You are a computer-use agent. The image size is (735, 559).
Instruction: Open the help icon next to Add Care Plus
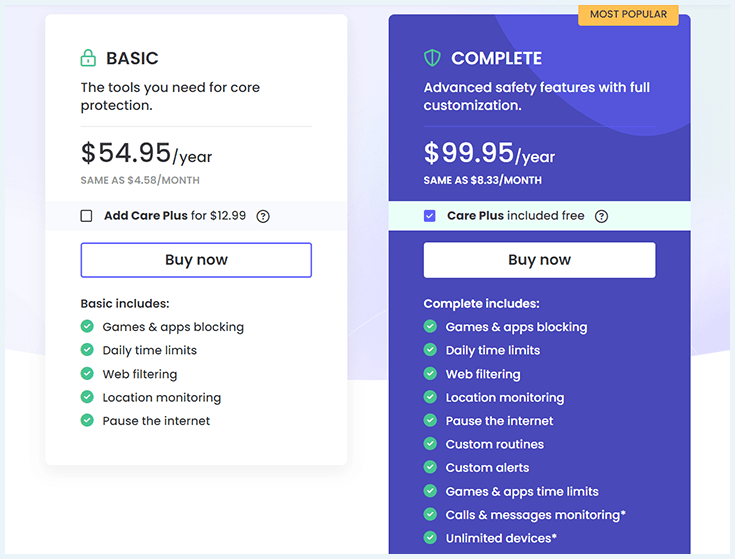pyautogui.click(x=263, y=216)
